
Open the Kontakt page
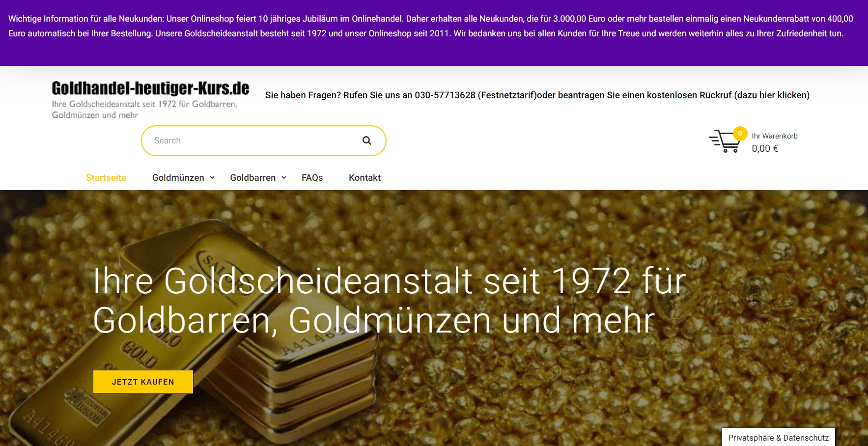coord(364,178)
